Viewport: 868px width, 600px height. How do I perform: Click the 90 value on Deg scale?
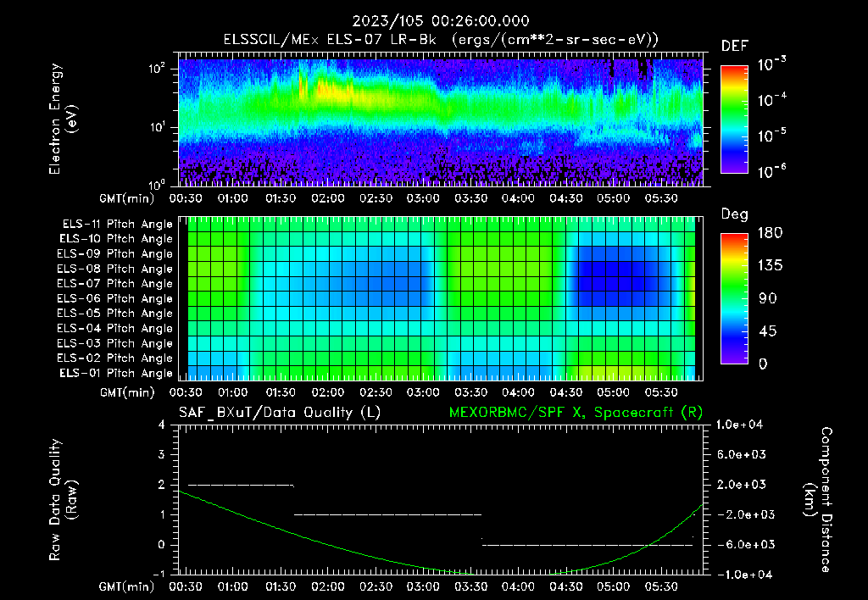pyautogui.click(x=767, y=299)
